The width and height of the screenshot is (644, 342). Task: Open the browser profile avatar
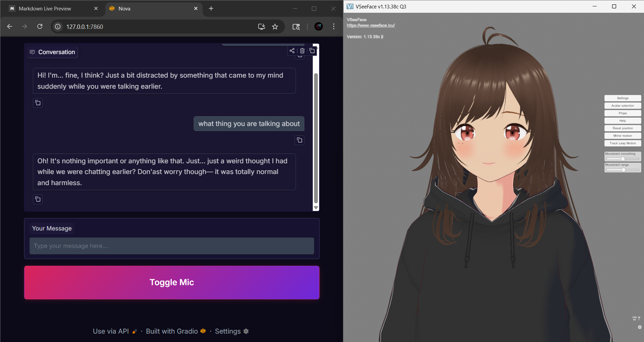click(x=319, y=27)
